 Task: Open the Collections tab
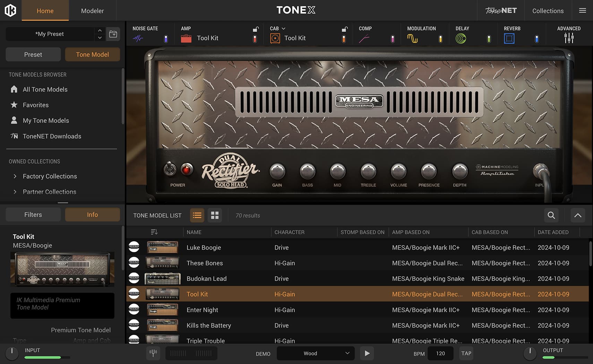click(x=548, y=10)
